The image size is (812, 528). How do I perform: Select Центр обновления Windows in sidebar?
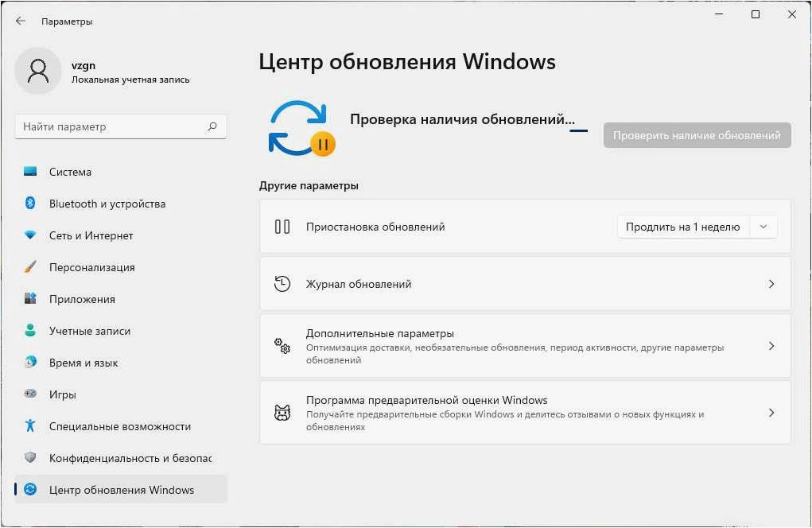121,489
